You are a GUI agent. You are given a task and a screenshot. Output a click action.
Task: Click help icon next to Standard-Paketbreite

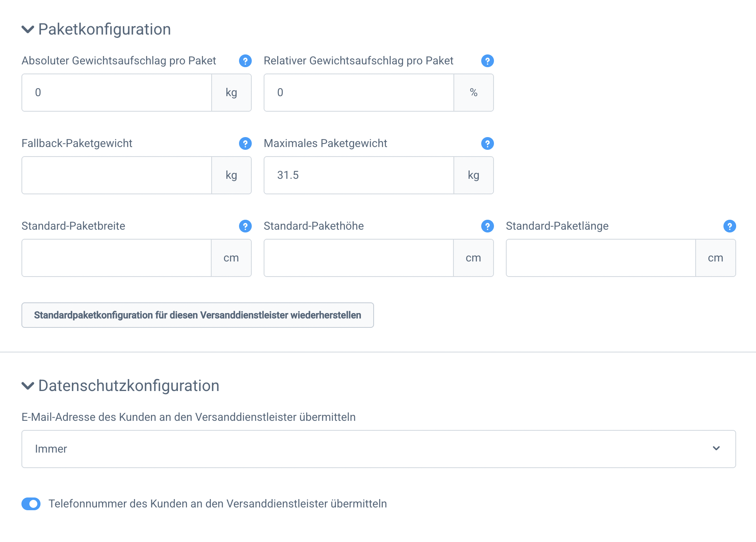tap(245, 226)
